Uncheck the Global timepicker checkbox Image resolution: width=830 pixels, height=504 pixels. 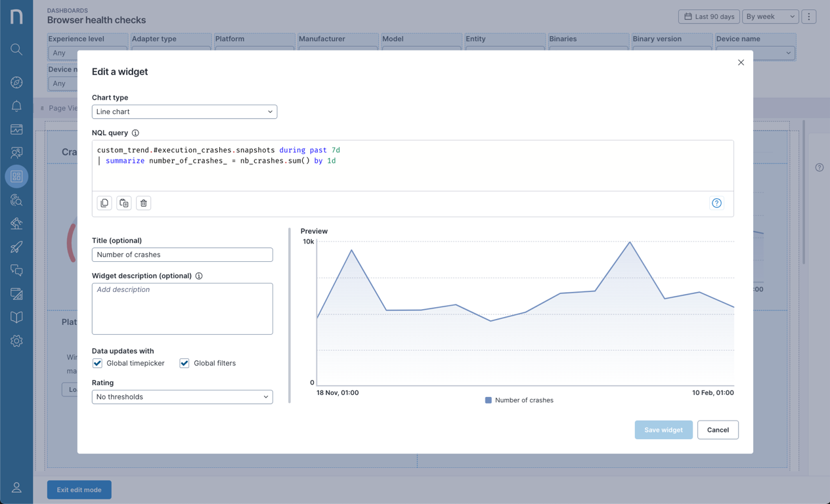pyautogui.click(x=97, y=363)
